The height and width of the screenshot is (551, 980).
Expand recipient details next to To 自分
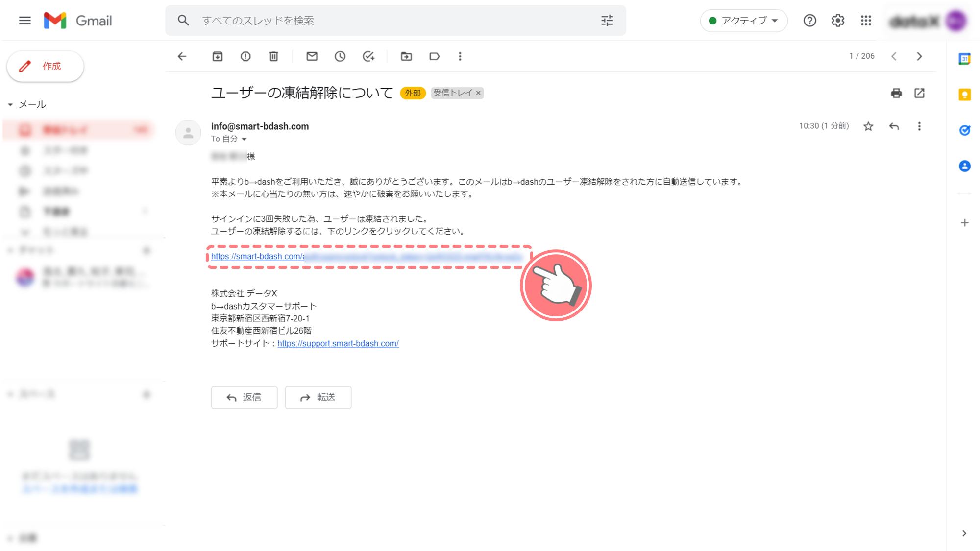[244, 139]
